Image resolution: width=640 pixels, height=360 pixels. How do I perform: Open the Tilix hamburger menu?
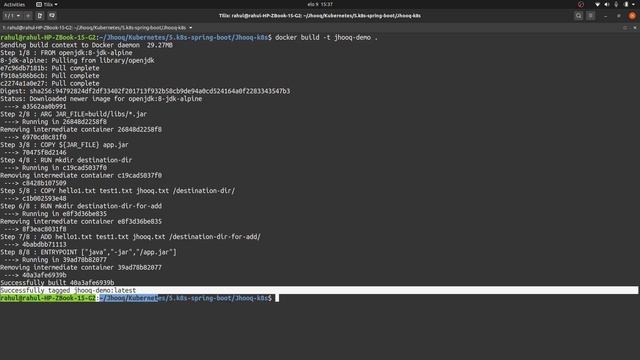point(591,16)
